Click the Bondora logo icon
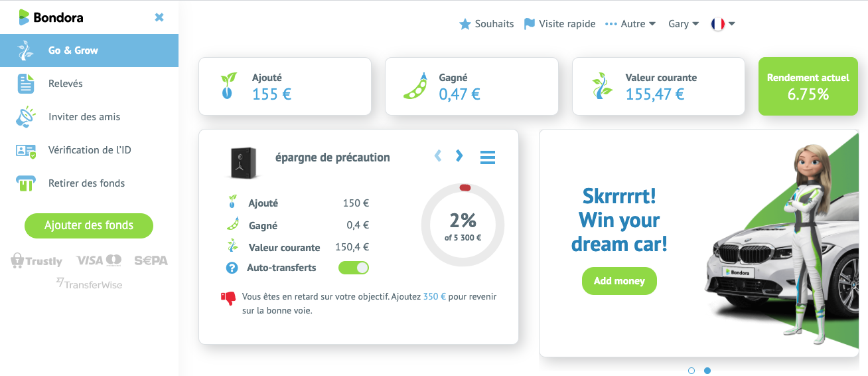This screenshot has width=868, height=376. [25, 17]
